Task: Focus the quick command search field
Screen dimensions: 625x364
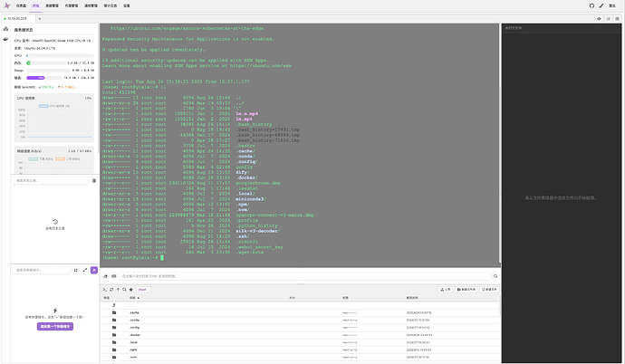Action: point(41,270)
